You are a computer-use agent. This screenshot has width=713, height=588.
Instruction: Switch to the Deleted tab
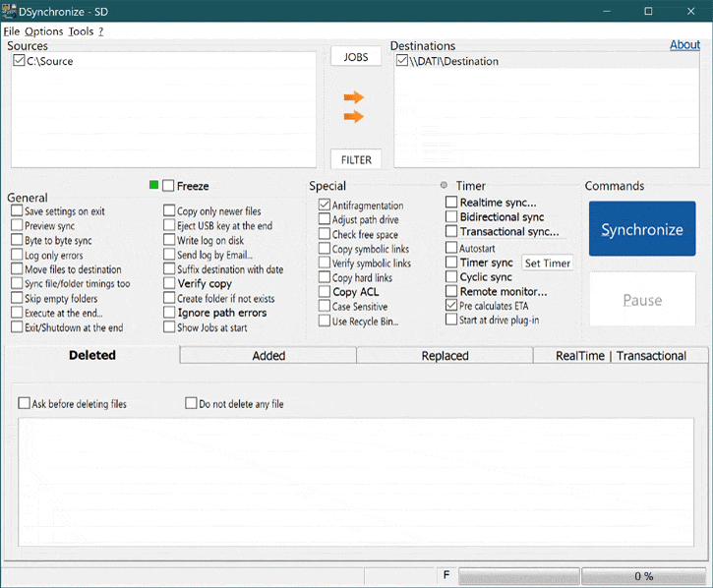(92, 355)
